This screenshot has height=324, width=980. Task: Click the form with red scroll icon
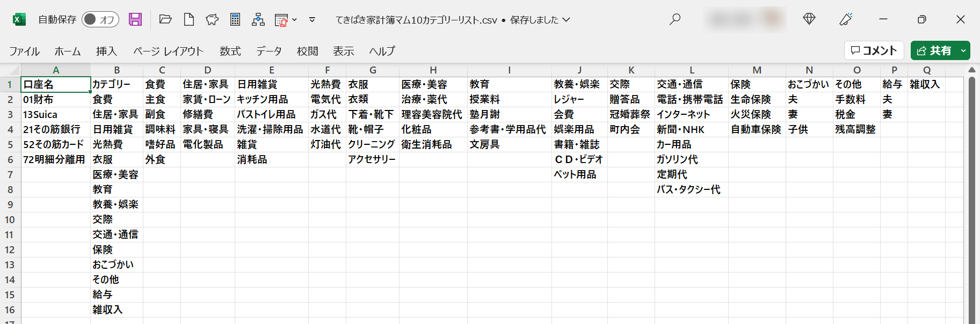(281, 20)
